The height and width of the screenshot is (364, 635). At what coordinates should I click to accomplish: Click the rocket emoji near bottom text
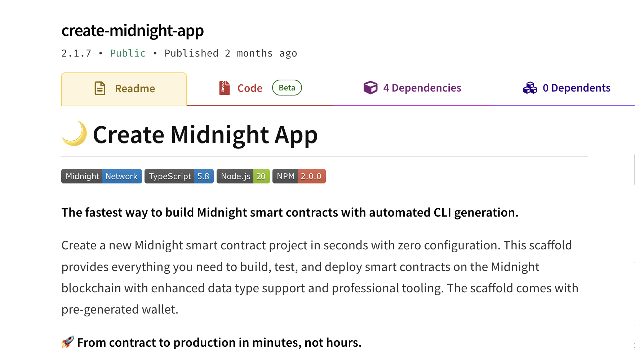(x=67, y=342)
